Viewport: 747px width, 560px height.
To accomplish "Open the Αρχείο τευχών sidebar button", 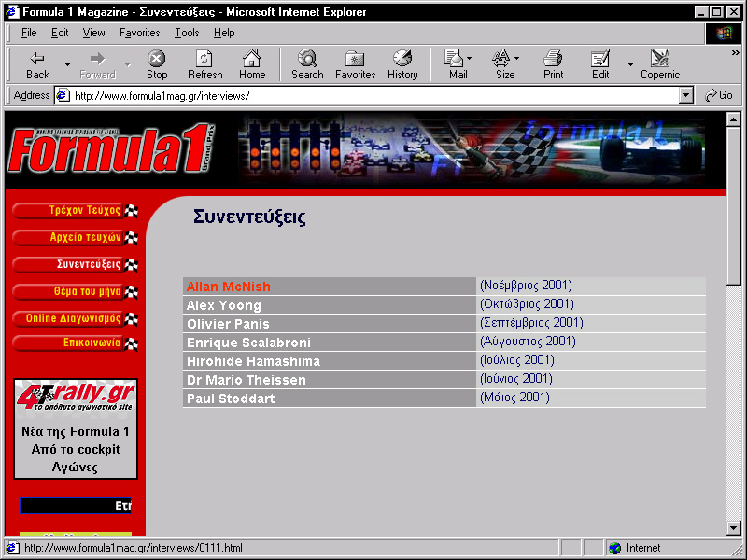I will point(76,237).
